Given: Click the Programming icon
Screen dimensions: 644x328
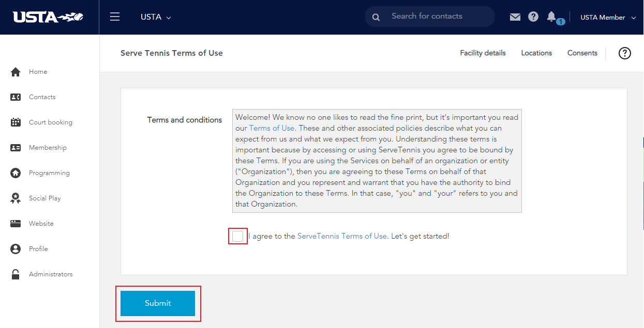Looking at the screenshot, I should click(x=16, y=173).
